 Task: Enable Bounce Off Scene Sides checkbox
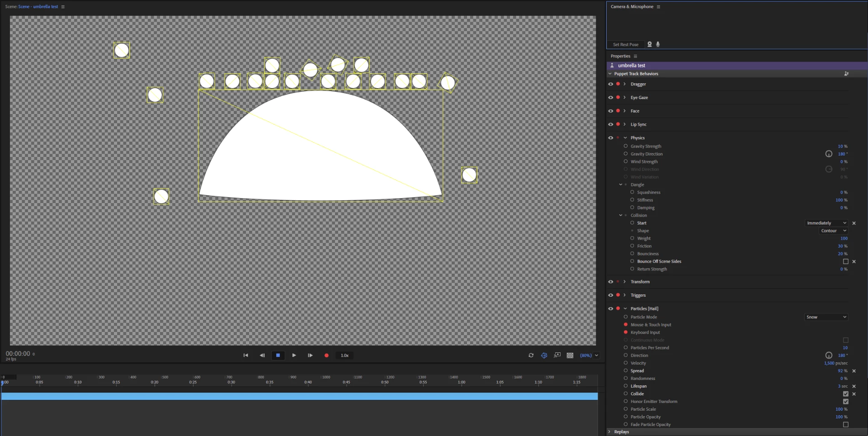coord(845,261)
